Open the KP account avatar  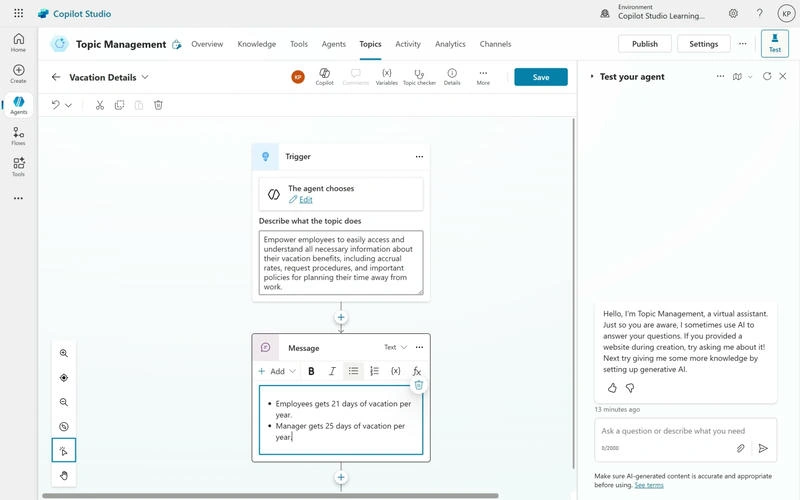click(x=786, y=14)
